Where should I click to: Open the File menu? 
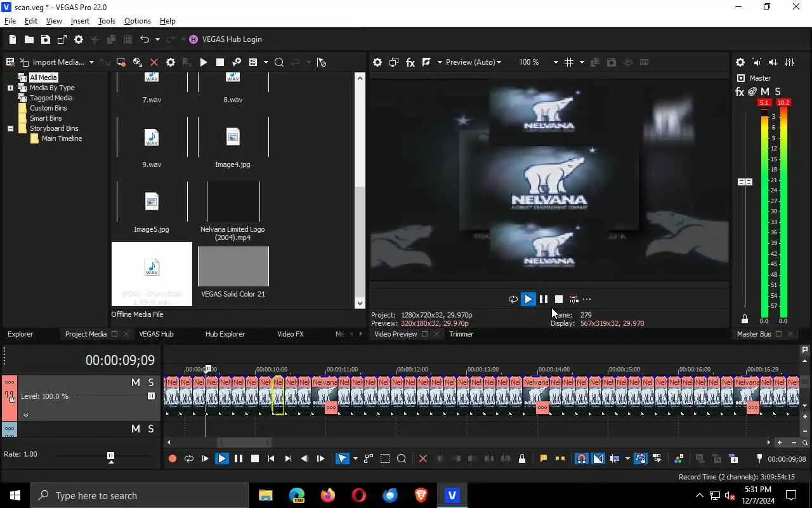10,21
